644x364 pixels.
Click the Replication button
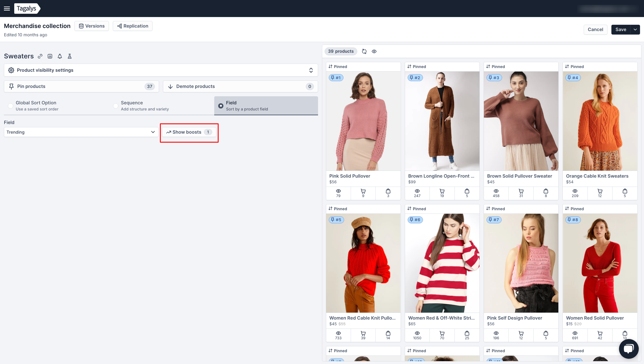133,26
